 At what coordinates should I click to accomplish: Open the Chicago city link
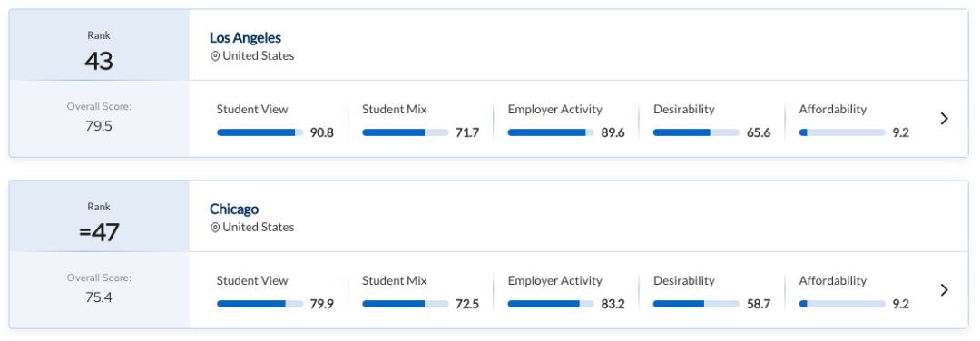[234, 209]
